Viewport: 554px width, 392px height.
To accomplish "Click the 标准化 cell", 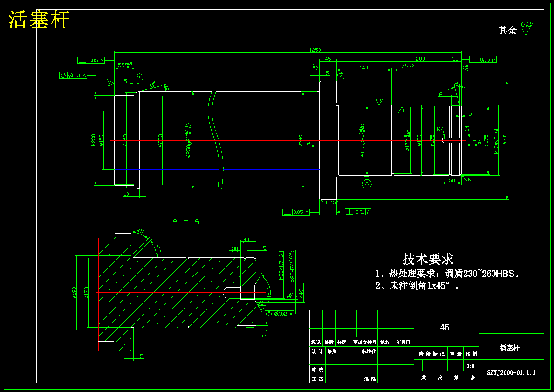I will [369, 351].
